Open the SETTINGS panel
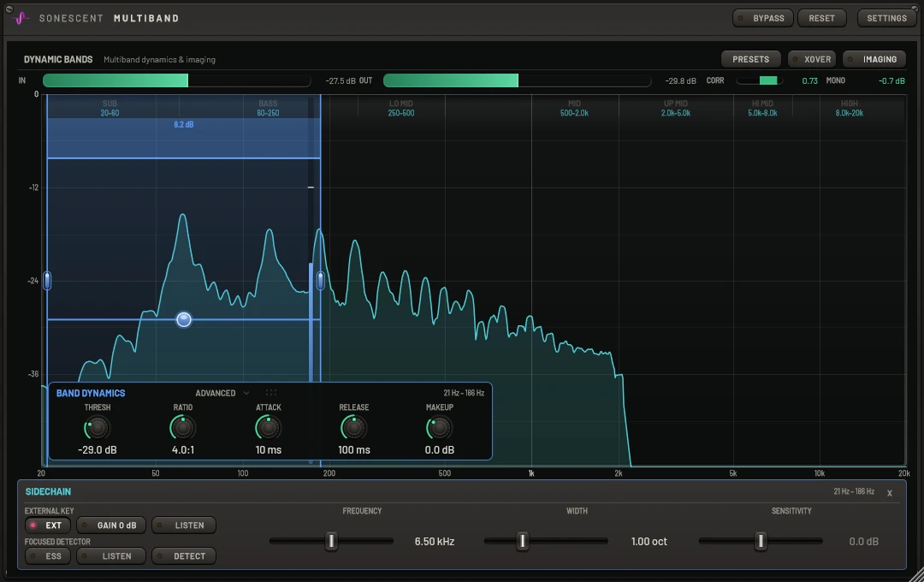This screenshot has height=582, width=924. point(886,18)
